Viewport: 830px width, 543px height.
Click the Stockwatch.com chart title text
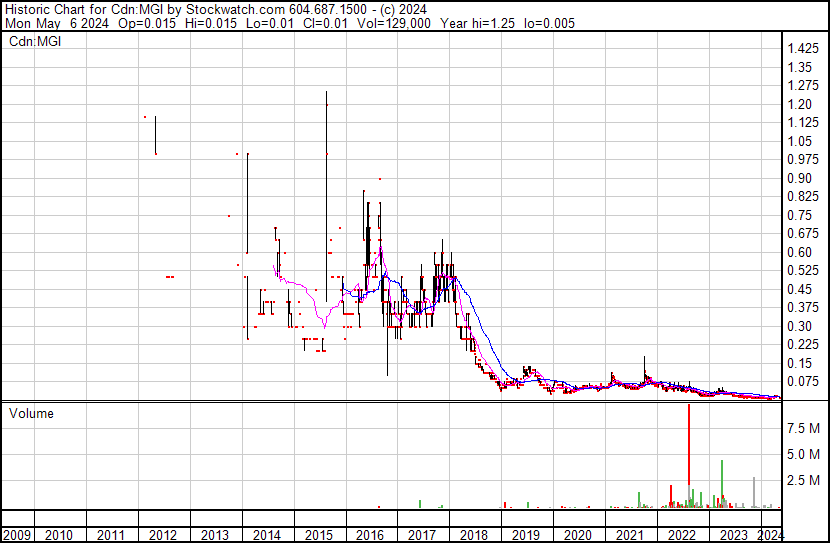(236, 10)
